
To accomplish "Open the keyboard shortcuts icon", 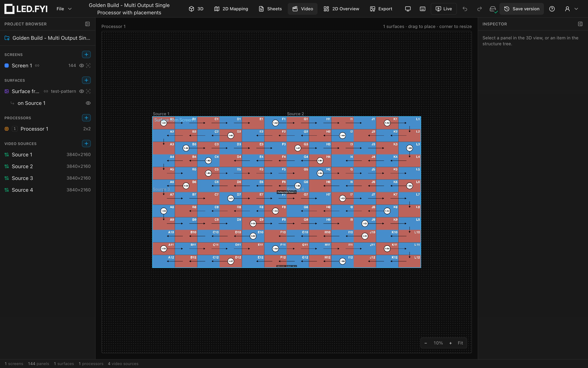I will click(x=423, y=9).
